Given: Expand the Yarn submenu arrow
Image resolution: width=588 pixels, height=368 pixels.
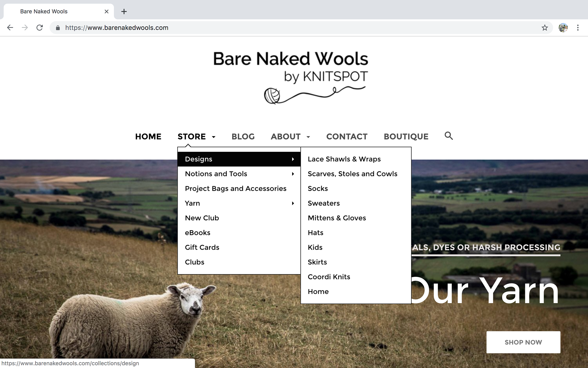Looking at the screenshot, I should coord(293,203).
